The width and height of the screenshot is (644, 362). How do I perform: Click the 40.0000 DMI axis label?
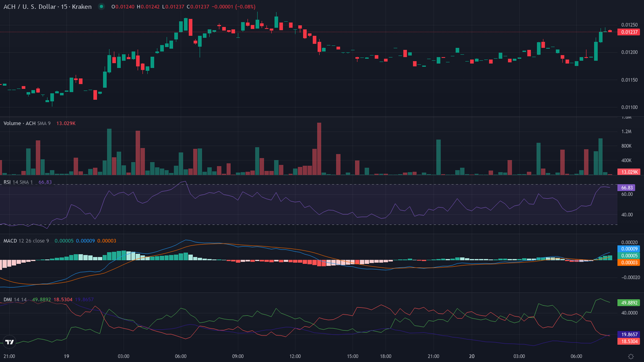pos(629,312)
